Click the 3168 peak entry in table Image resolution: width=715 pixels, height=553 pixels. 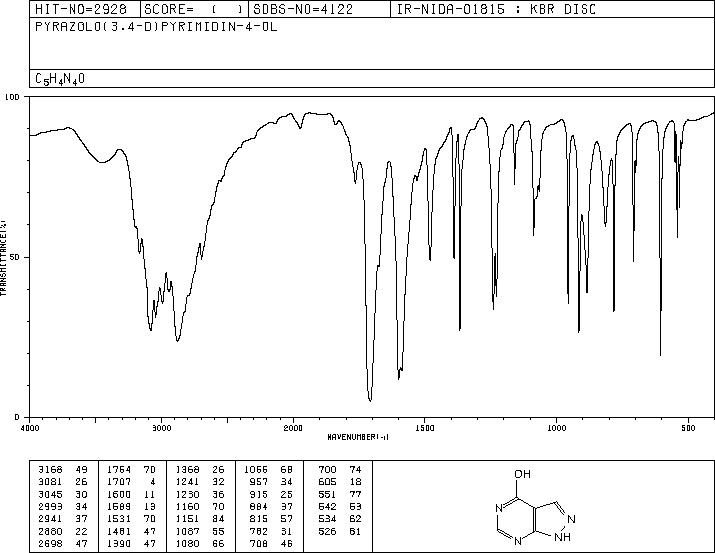pyautogui.click(x=62, y=470)
